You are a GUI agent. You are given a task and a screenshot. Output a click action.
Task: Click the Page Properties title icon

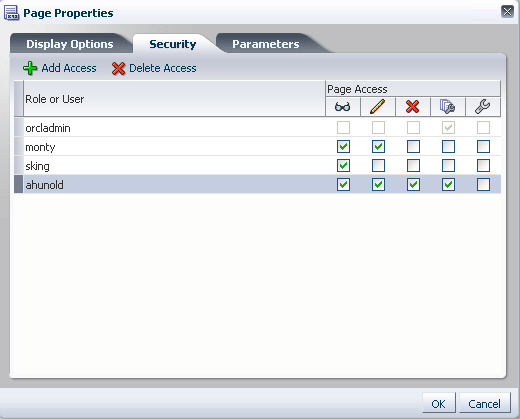coord(11,13)
